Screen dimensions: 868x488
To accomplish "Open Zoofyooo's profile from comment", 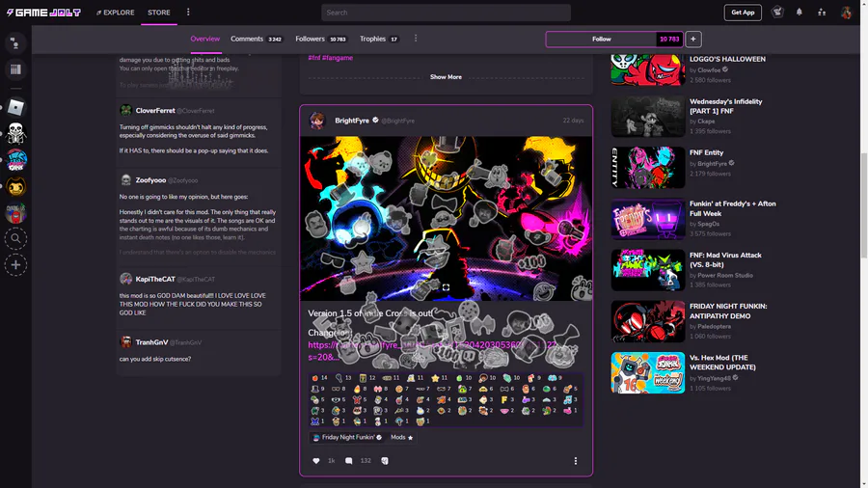I will (150, 179).
